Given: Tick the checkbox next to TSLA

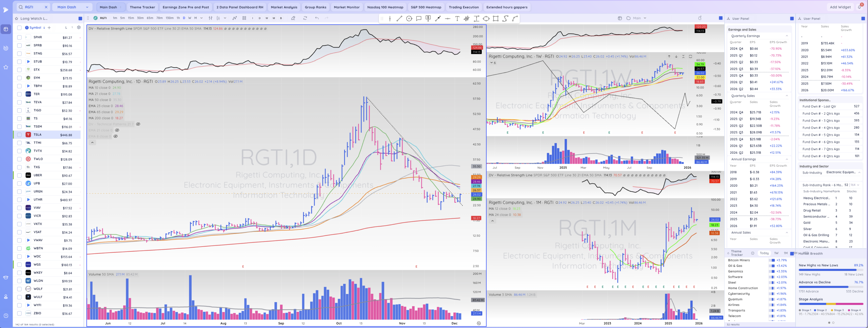Looking at the screenshot, I should pyautogui.click(x=19, y=135).
